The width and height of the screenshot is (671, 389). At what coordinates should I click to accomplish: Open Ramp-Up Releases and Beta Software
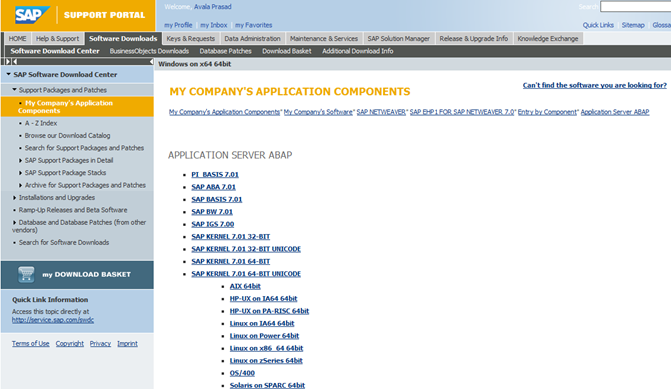click(x=73, y=210)
